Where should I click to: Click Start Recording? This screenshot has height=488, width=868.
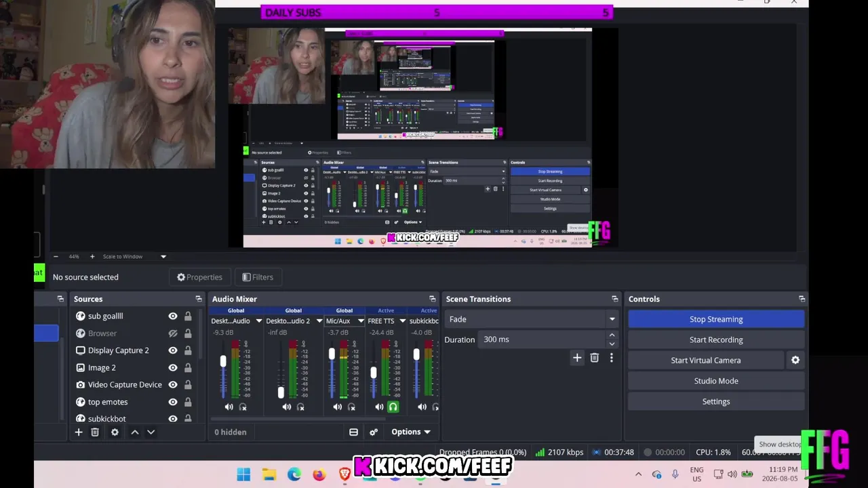[x=716, y=340]
